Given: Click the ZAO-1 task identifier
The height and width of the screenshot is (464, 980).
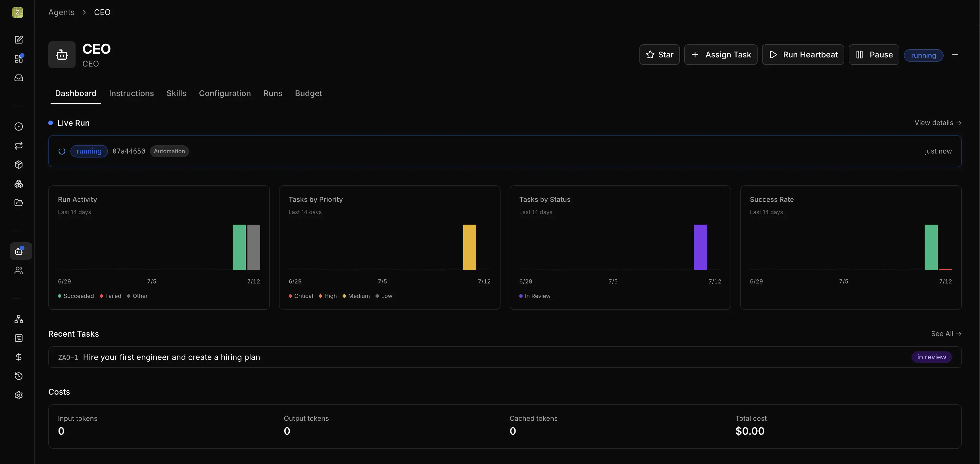Looking at the screenshot, I should click(68, 357).
